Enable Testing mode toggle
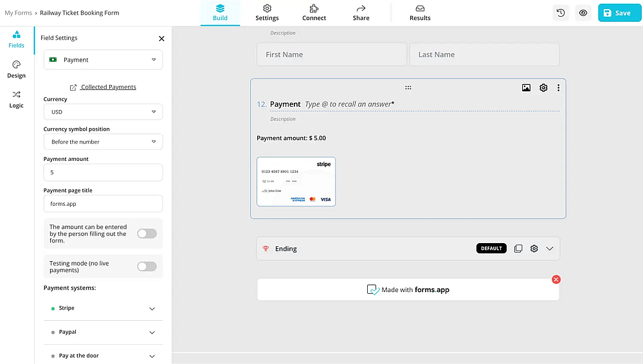This screenshot has height=364, width=643. point(147,266)
